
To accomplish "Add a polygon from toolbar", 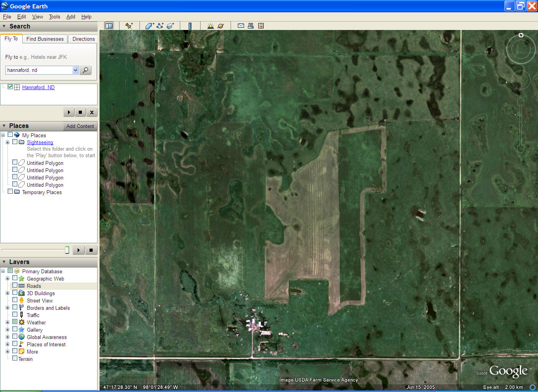I will [150, 26].
